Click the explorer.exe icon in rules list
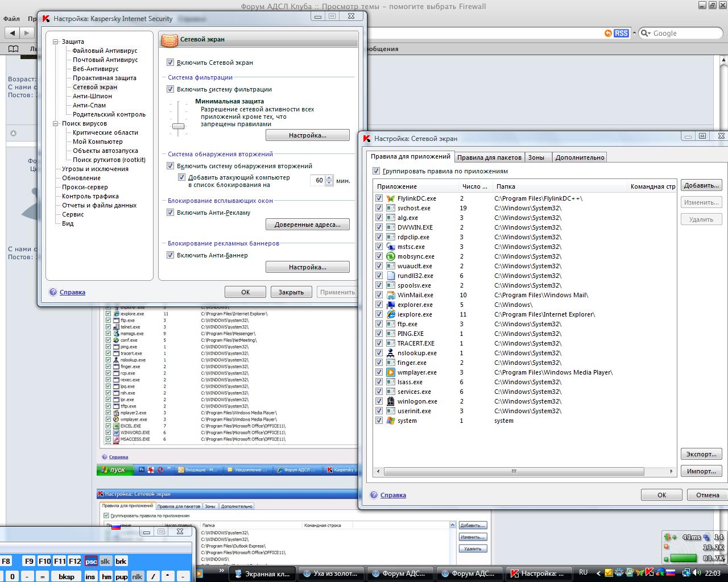Image resolution: width=728 pixels, height=582 pixels. click(x=391, y=305)
